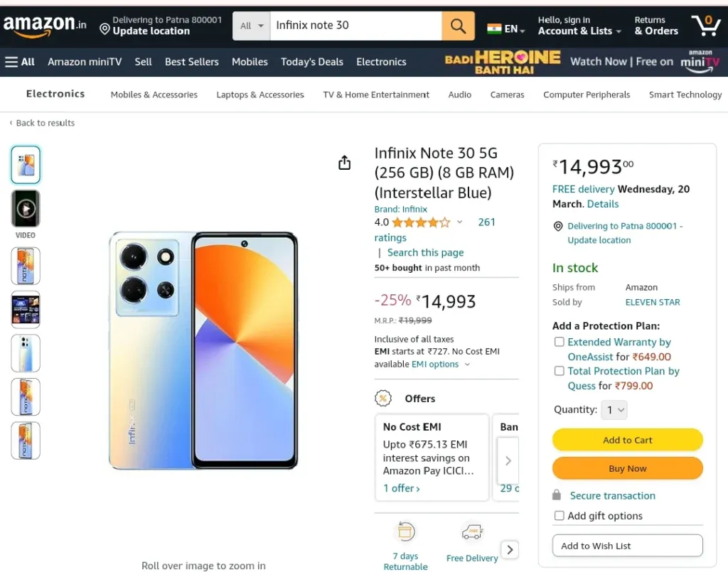Click the orange search magnifier button
Viewport: 728px width, 572px height.
tap(458, 26)
